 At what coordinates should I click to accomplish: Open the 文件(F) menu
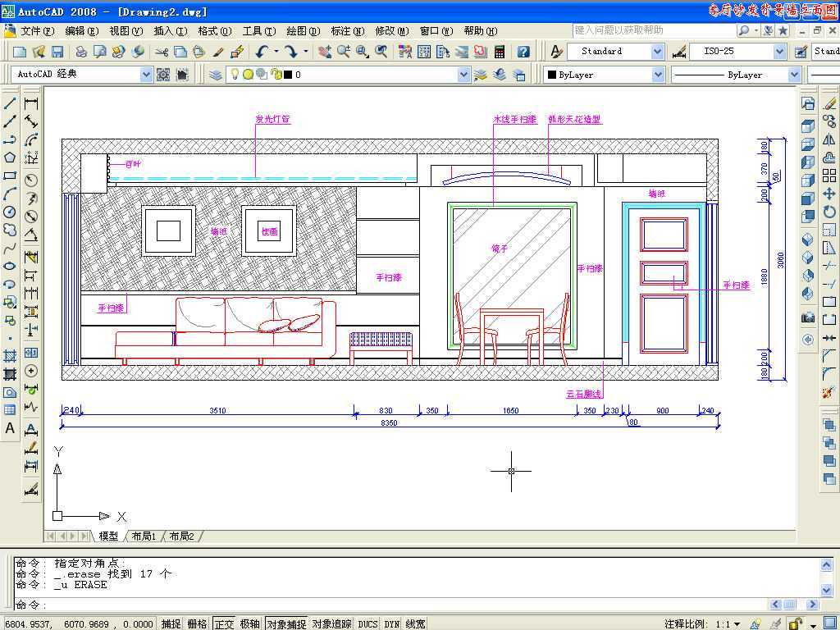pos(37,31)
